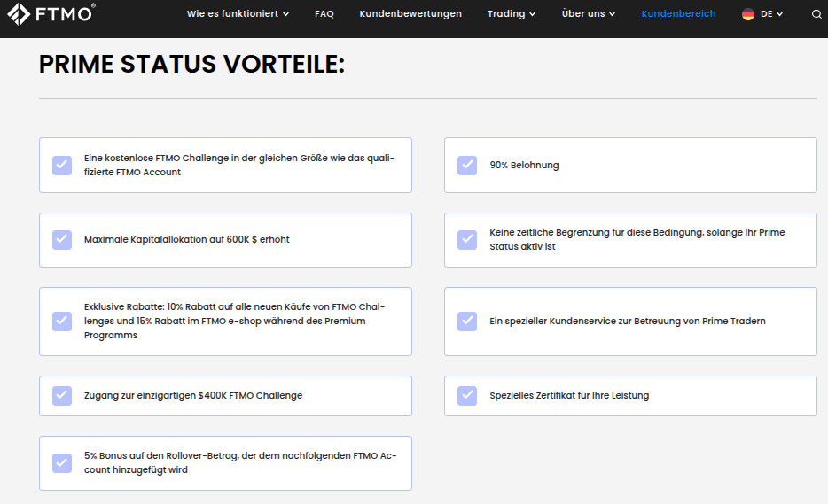
Task: Click the "PRIME STATUS VORTEILE:" heading
Action: [x=191, y=65]
